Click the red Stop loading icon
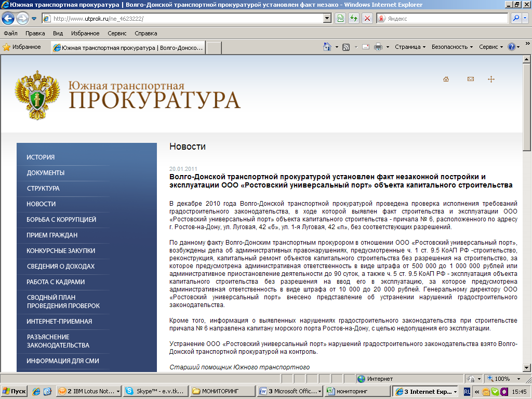The image size is (532, 399). click(x=367, y=19)
